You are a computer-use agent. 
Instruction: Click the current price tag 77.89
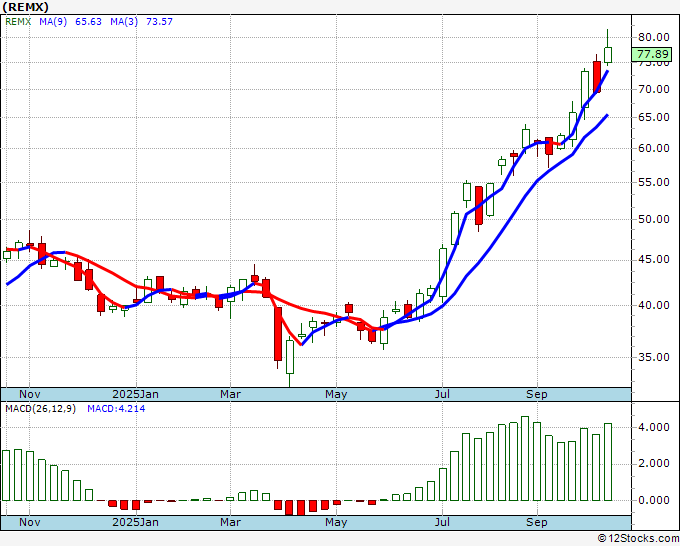click(x=653, y=54)
